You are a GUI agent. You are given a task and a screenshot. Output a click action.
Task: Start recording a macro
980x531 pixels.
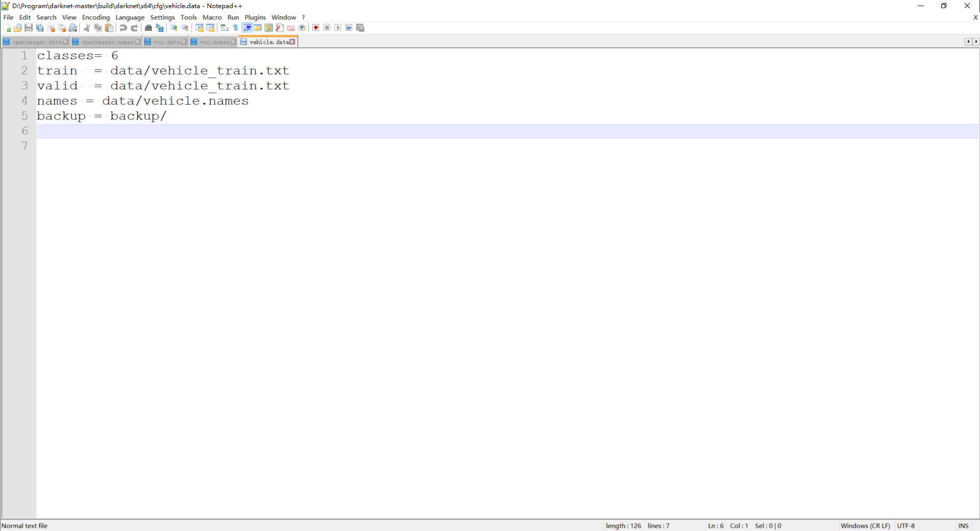coord(316,28)
